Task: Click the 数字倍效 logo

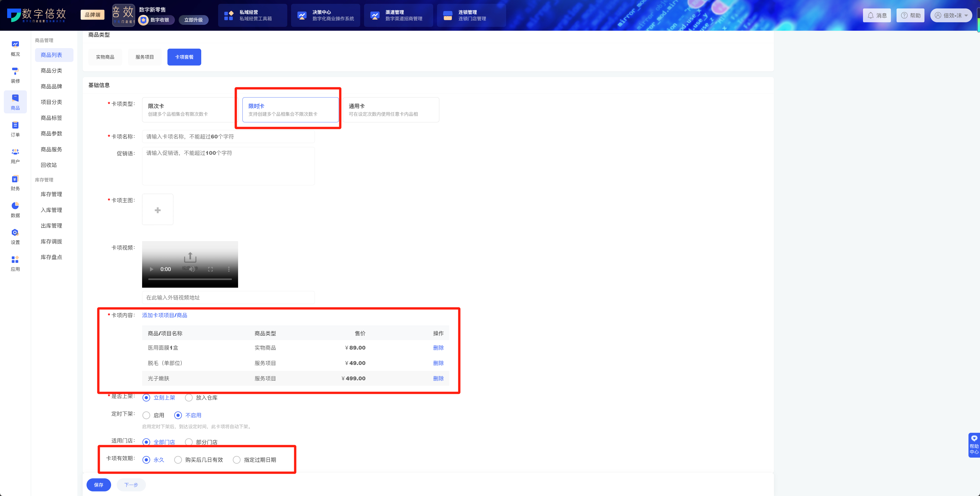Action: [37, 15]
